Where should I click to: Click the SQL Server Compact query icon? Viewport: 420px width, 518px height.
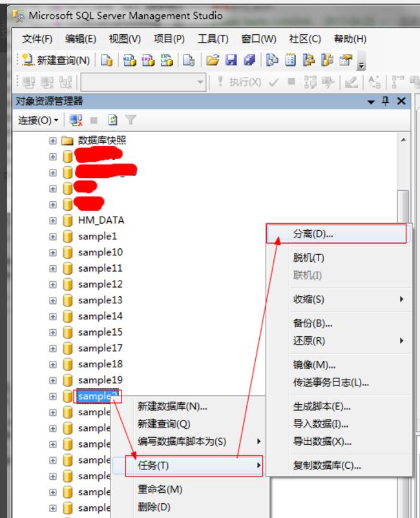pyautogui.click(x=189, y=60)
